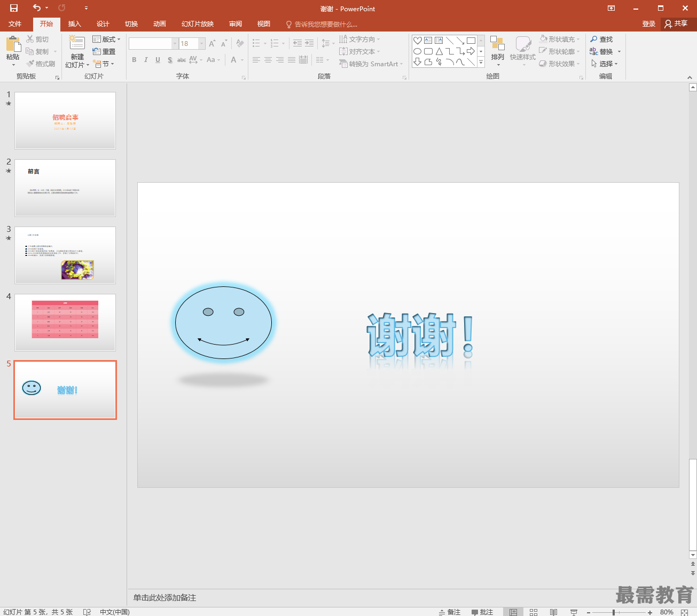
Task: Click the Undo arrow icon
Action: (36, 8)
